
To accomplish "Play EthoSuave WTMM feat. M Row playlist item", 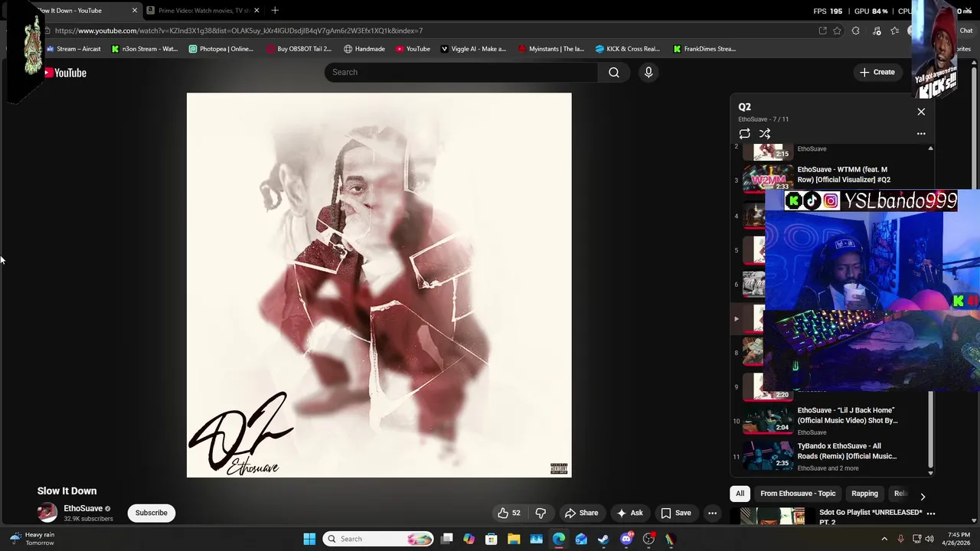I will tap(831, 178).
